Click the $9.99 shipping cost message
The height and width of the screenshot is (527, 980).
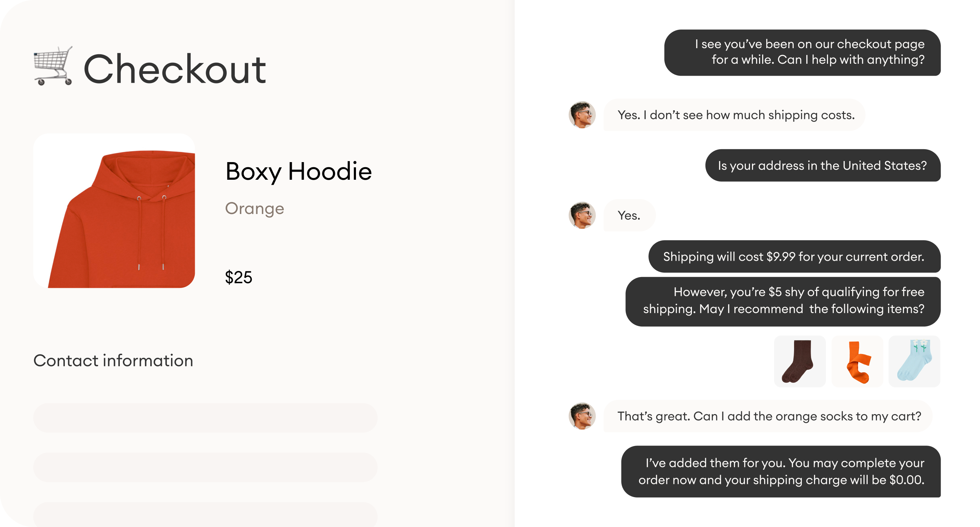tap(794, 257)
